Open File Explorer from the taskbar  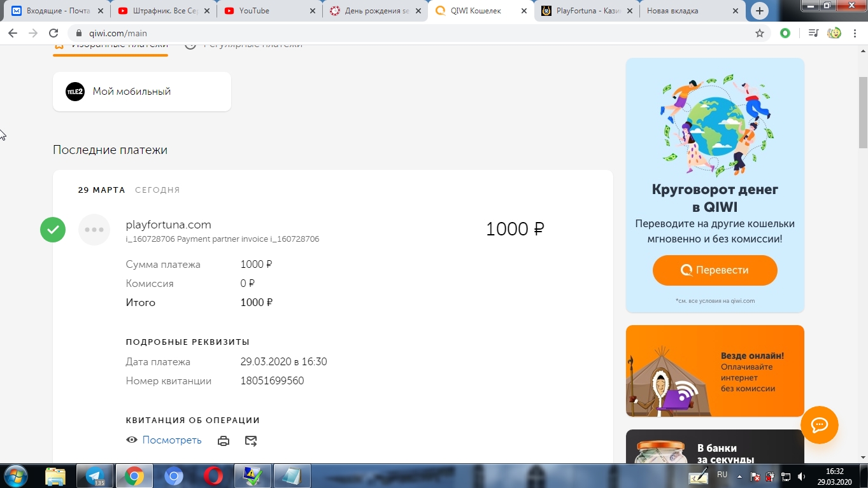click(x=55, y=476)
